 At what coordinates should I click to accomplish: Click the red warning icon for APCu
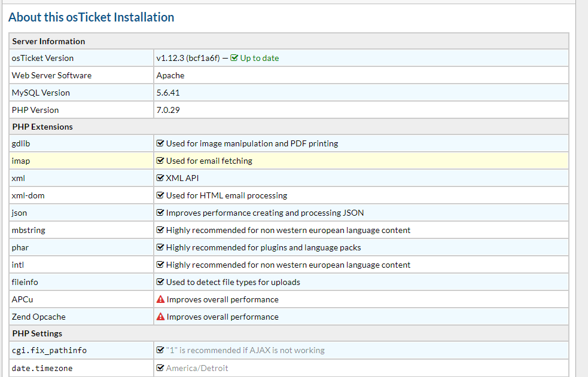[x=160, y=299]
